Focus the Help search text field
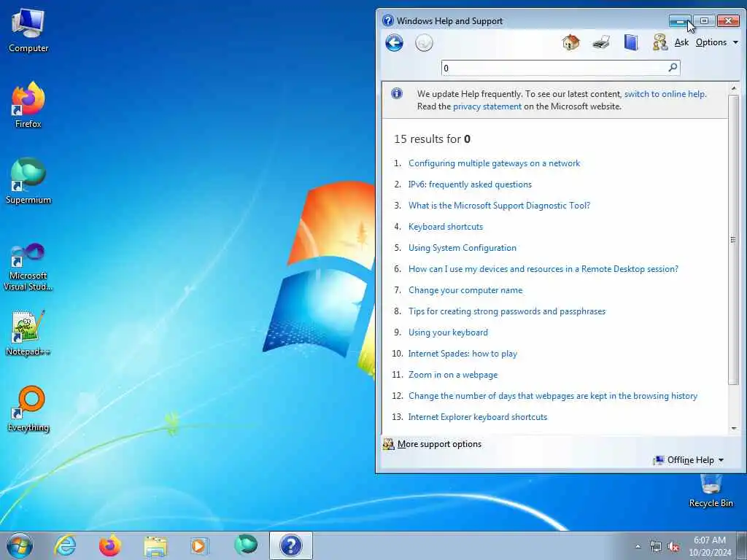 click(554, 68)
